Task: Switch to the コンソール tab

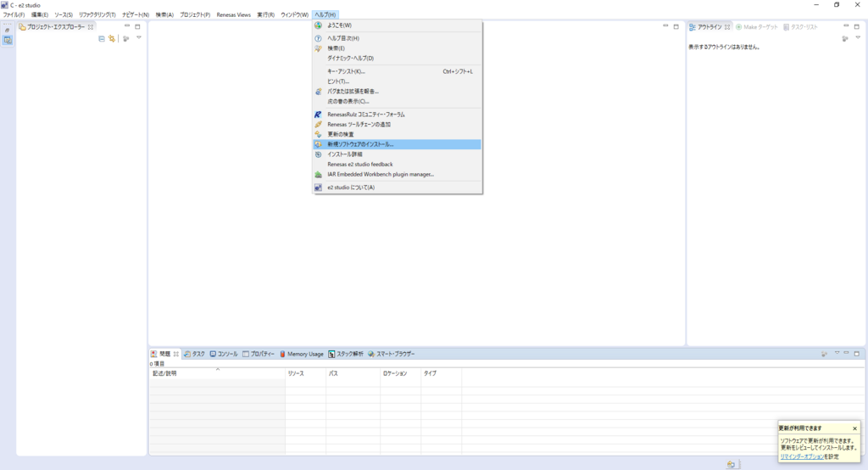Action: pos(224,354)
